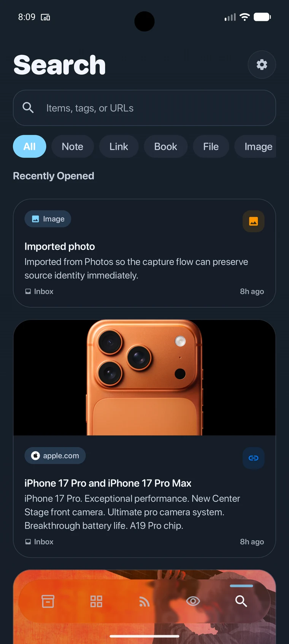Viewport: 289px width, 644px height.
Task: Filter results by Link
Action: (119, 147)
